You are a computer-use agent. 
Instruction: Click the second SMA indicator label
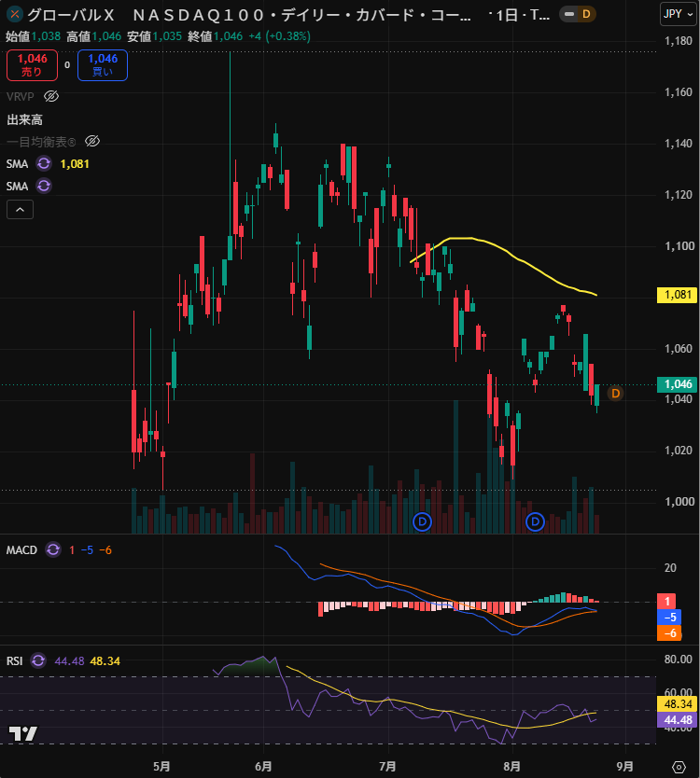click(17, 186)
